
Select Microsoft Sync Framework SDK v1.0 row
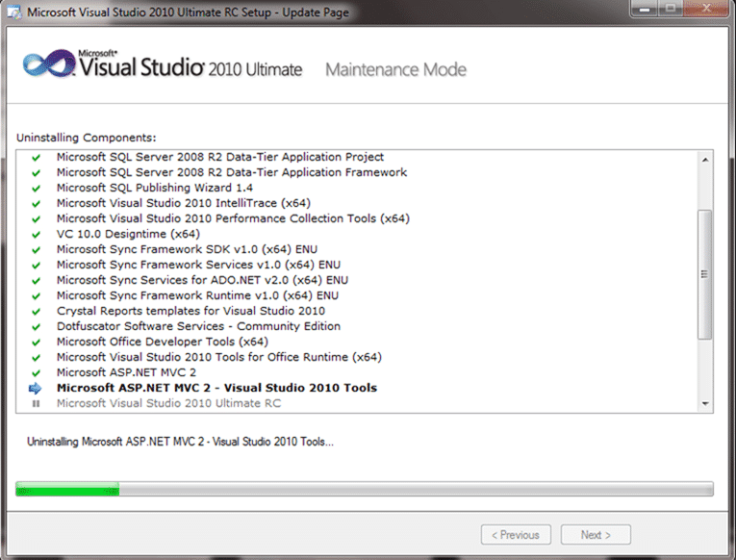pyautogui.click(x=188, y=249)
